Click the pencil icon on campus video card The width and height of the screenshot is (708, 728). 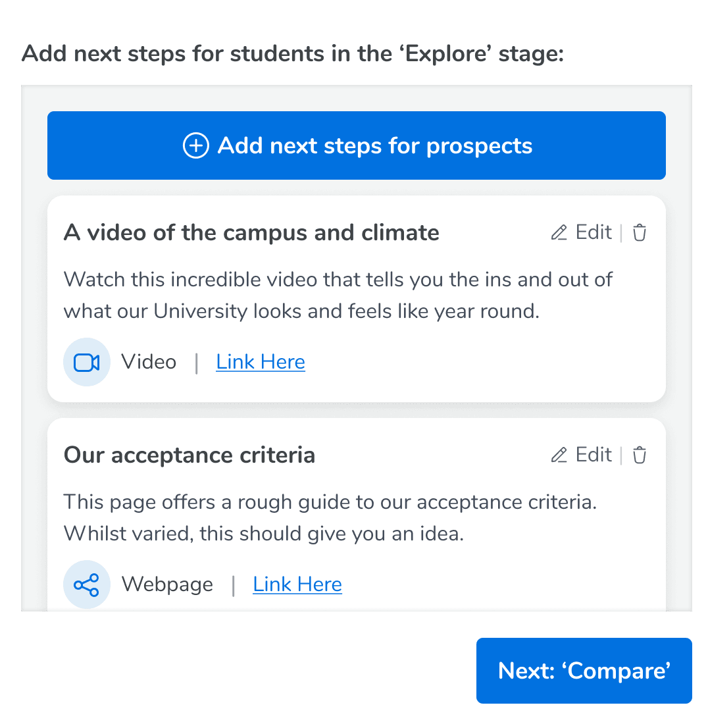(x=559, y=232)
